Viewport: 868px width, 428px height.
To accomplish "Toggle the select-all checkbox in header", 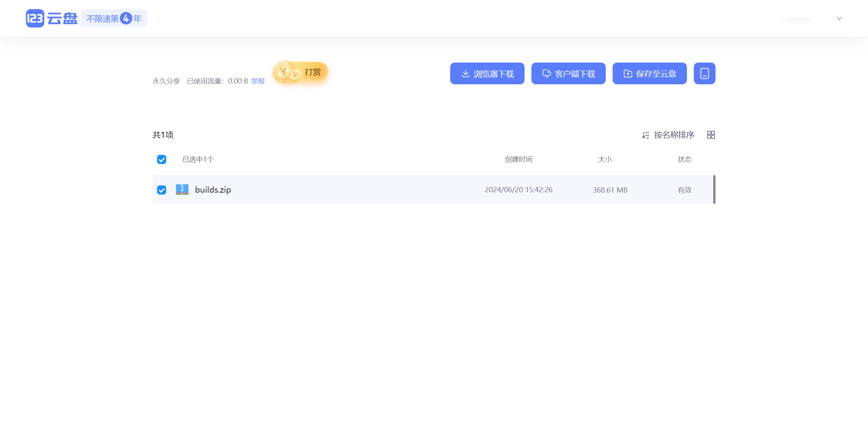I will pos(162,159).
